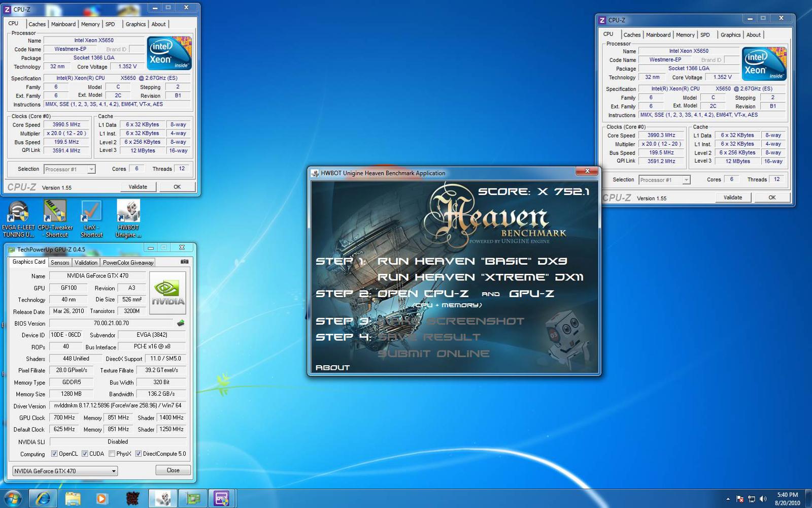
Task: Toggle the CUDA checkbox in GPU-Z
Action: 85,454
